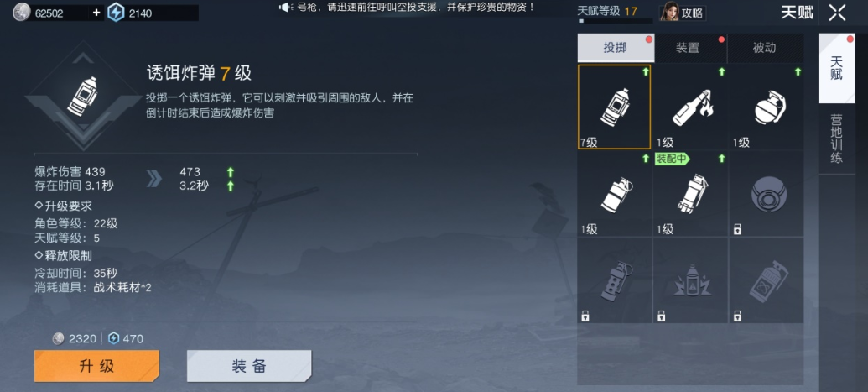The width and height of the screenshot is (868, 392).
Task: Tap the locked smoke grenade skill
Action: pyautogui.click(x=615, y=280)
